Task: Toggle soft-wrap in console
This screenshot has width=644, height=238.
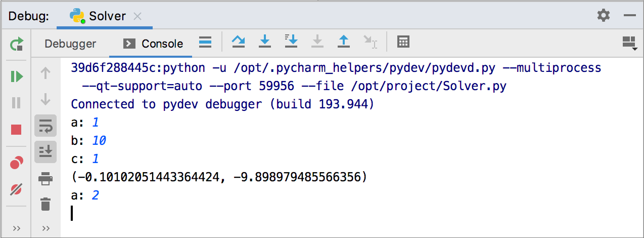Action: coord(45,125)
